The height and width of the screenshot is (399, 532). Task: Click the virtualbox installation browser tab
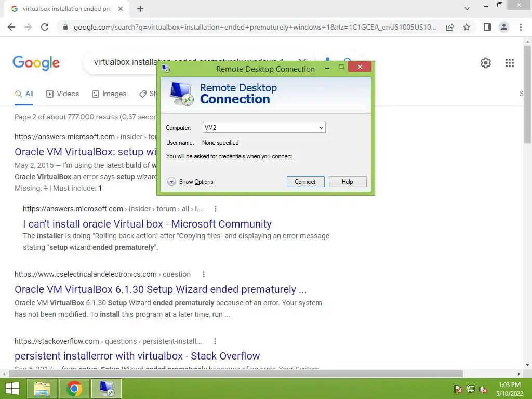(x=66, y=9)
